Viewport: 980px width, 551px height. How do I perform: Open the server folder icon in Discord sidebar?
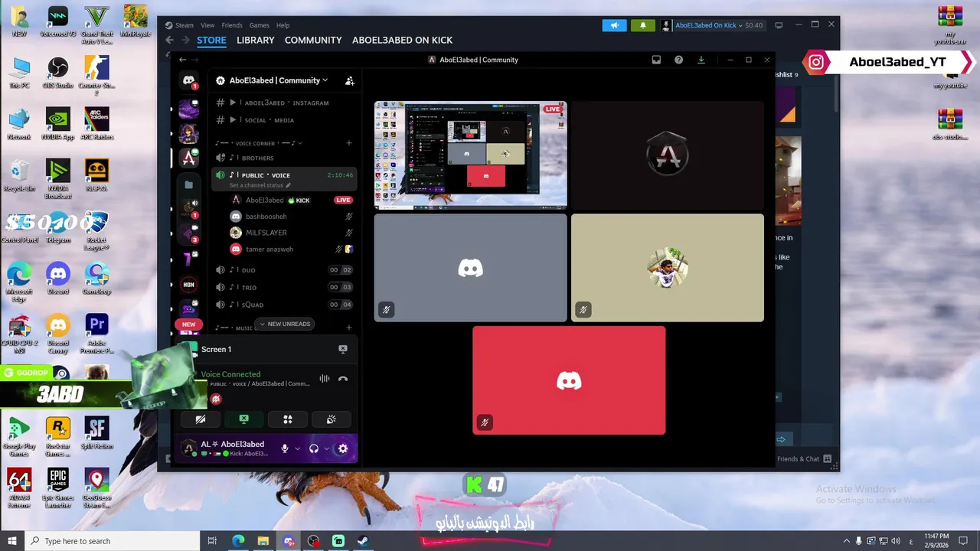pyautogui.click(x=188, y=184)
